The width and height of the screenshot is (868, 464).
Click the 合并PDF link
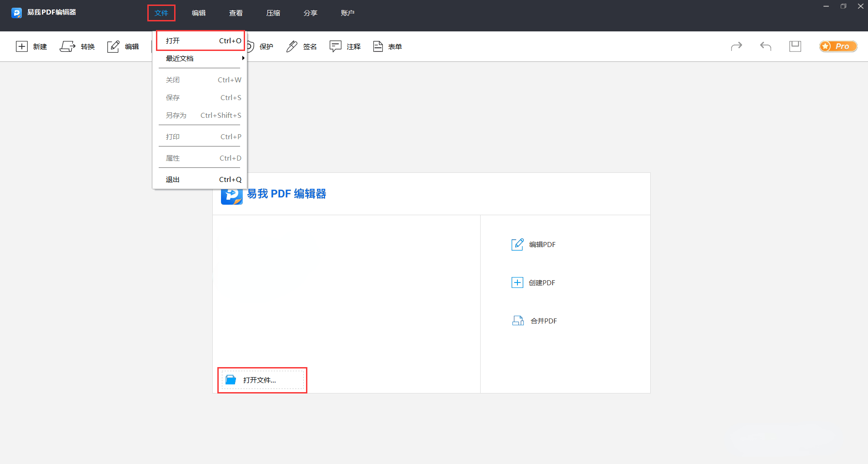pos(535,321)
